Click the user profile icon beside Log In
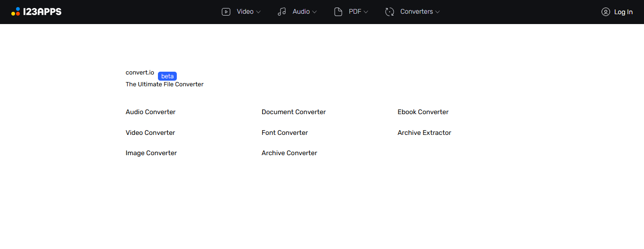This screenshot has width=644, height=249. pyautogui.click(x=606, y=12)
